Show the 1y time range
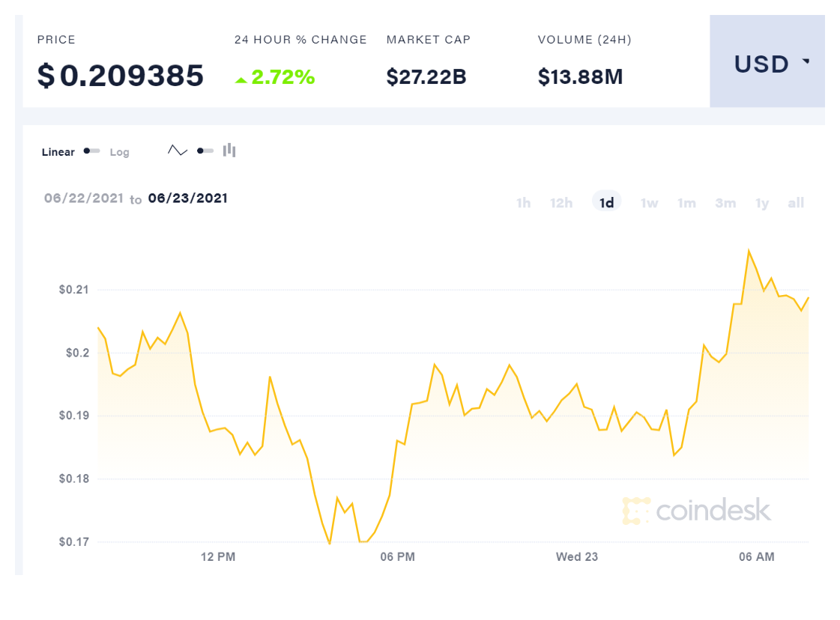The image size is (840, 620). click(x=762, y=203)
